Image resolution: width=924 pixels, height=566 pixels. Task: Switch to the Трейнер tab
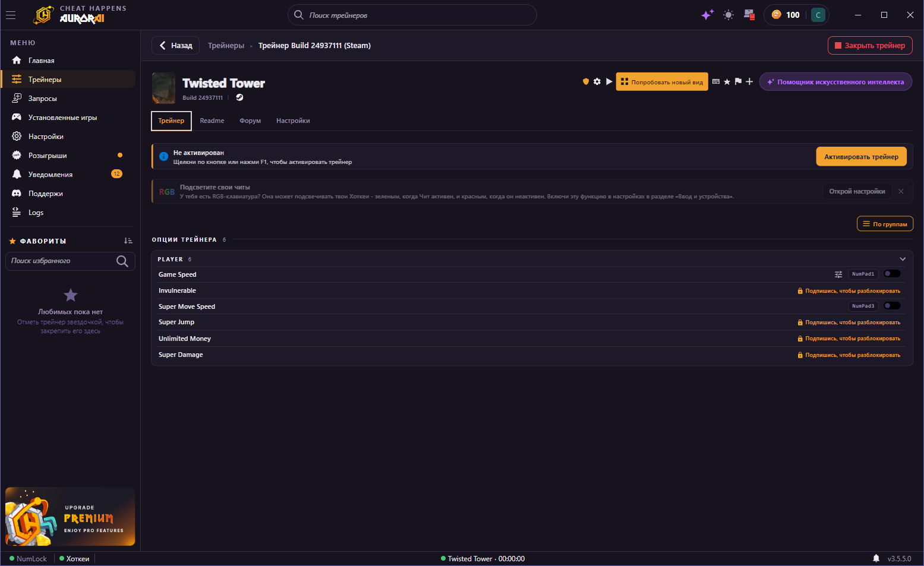[x=171, y=121]
